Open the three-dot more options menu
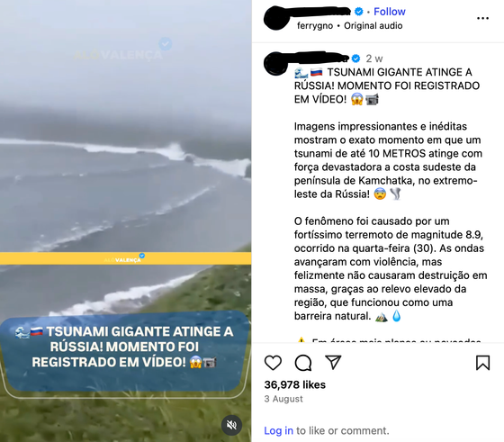 pos(482,18)
